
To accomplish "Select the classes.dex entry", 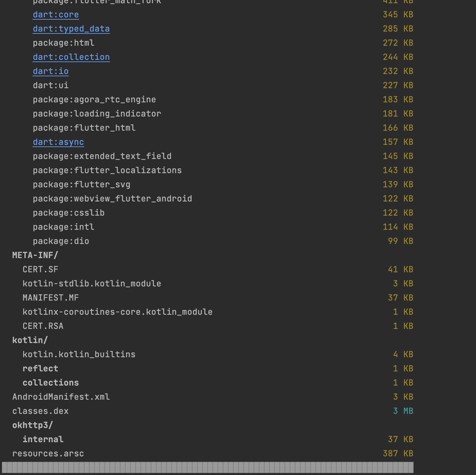I will [x=40, y=411].
